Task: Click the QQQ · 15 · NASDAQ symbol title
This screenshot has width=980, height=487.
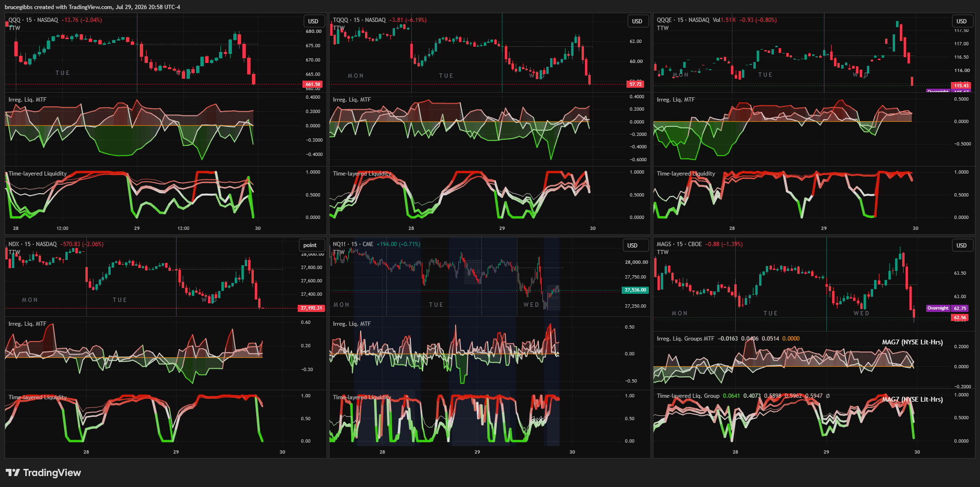Action: (33, 20)
